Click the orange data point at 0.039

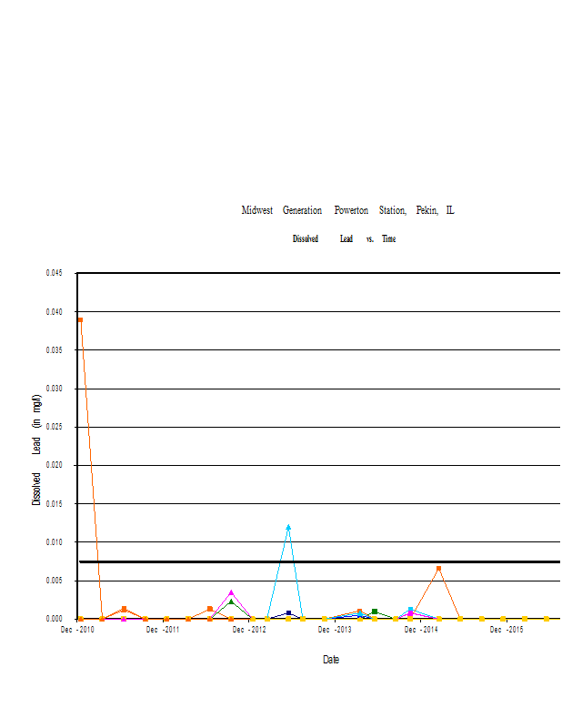point(80,319)
